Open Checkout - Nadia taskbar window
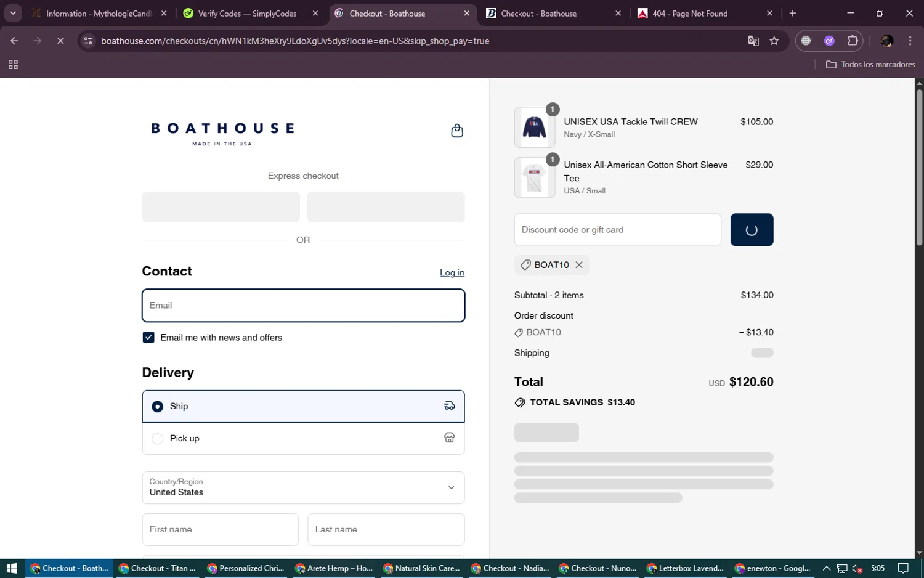 tap(510, 568)
